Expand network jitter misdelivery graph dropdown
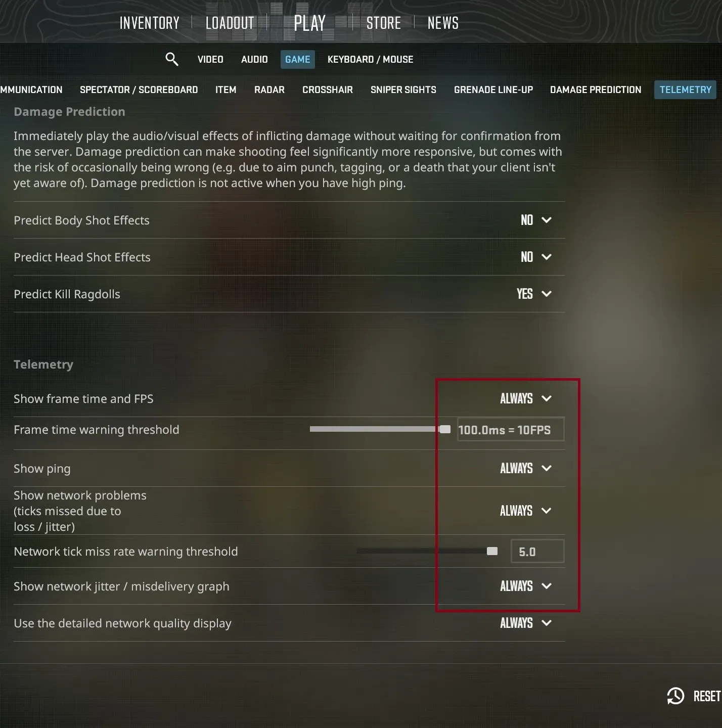The width and height of the screenshot is (722, 728). point(526,586)
